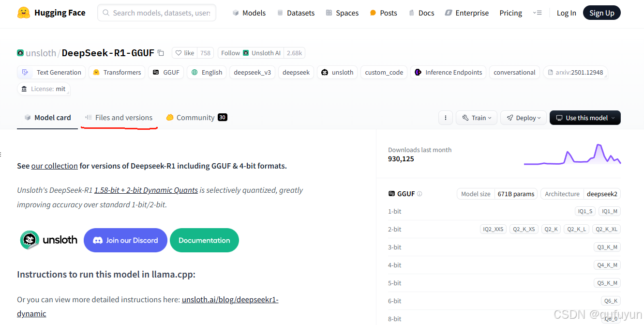Viewport: 644px width, 325px height.
Task: Open the unsloth organization link in title
Action: tap(41, 53)
